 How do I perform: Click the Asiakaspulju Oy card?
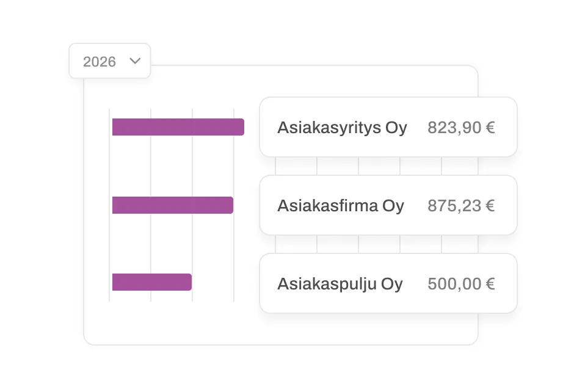click(388, 283)
